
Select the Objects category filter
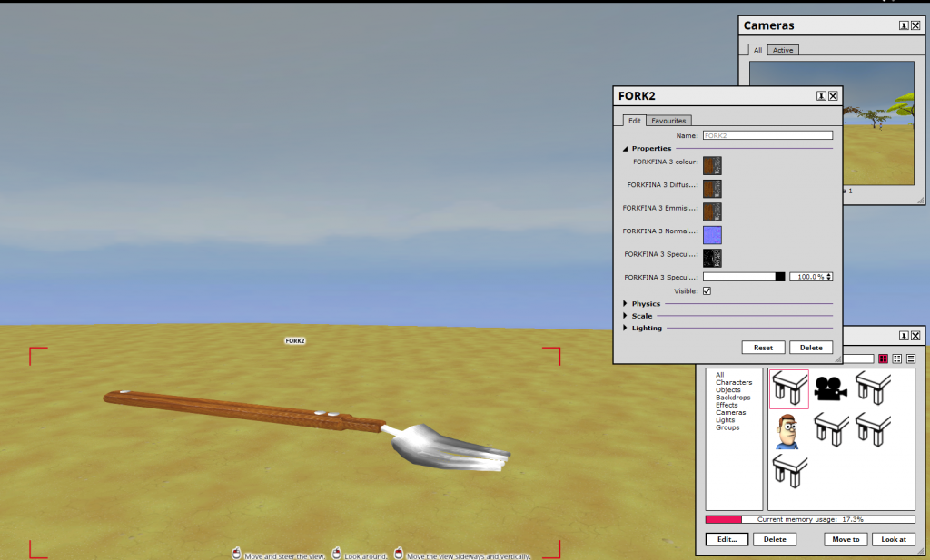[x=727, y=390]
